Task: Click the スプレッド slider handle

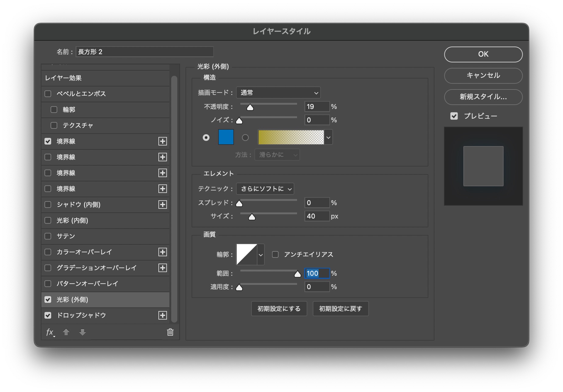Action: coord(239,204)
